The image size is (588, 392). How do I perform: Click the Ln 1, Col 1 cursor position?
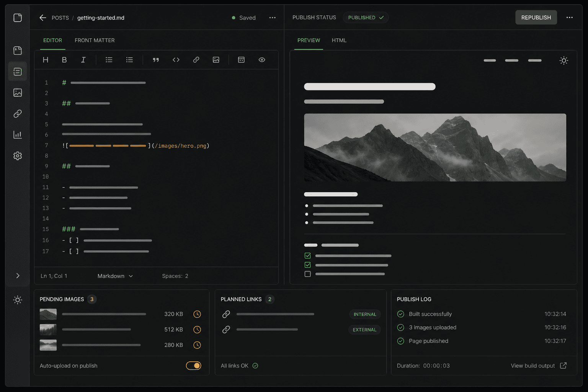click(54, 276)
